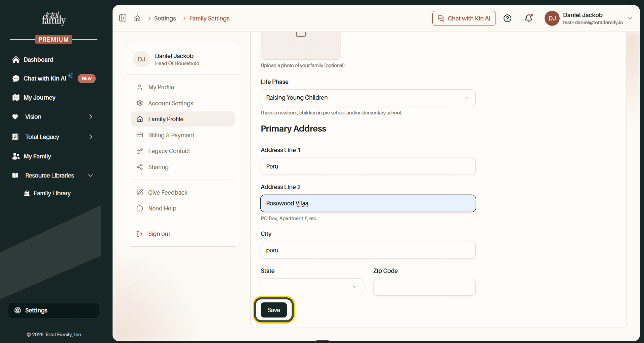
Task: Open My Journey in sidebar
Action: (39, 98)
